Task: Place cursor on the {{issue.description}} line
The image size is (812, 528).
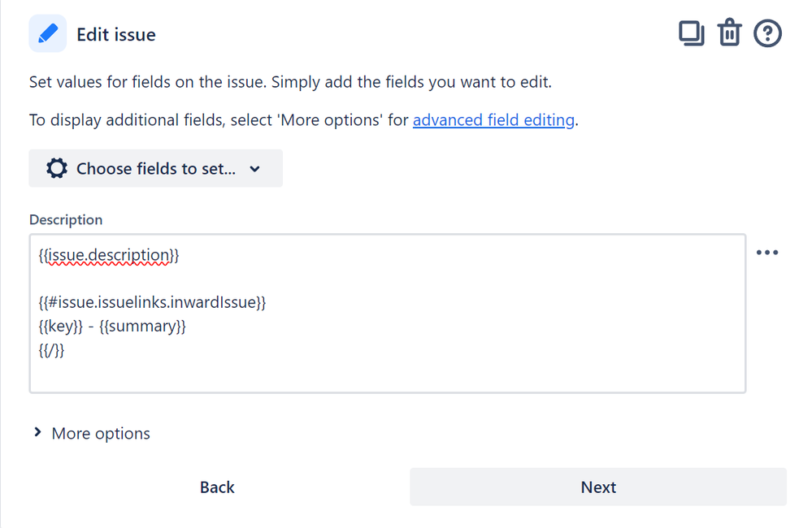Action: click(x=109, y=255)
